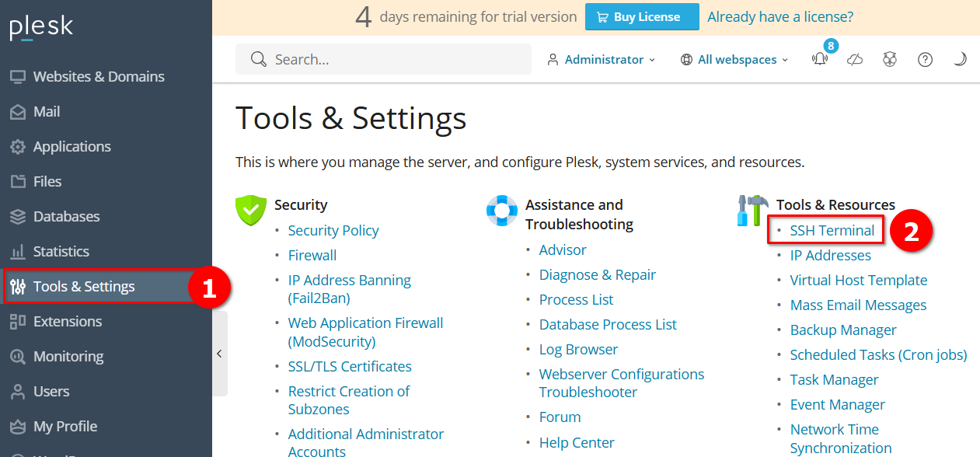980x457 pixels.
Task: Click Already have a license link
Action: point(780,16)
